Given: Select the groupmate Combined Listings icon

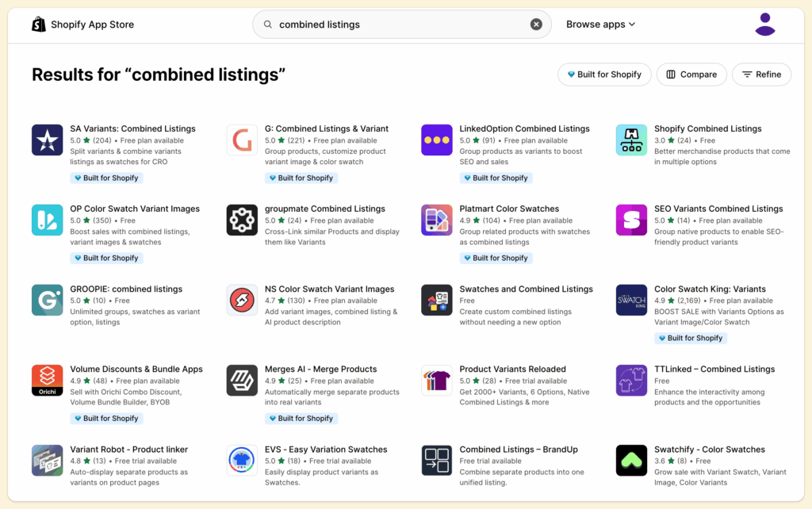Looking at the screenshot, I should (x=242, y=220).
